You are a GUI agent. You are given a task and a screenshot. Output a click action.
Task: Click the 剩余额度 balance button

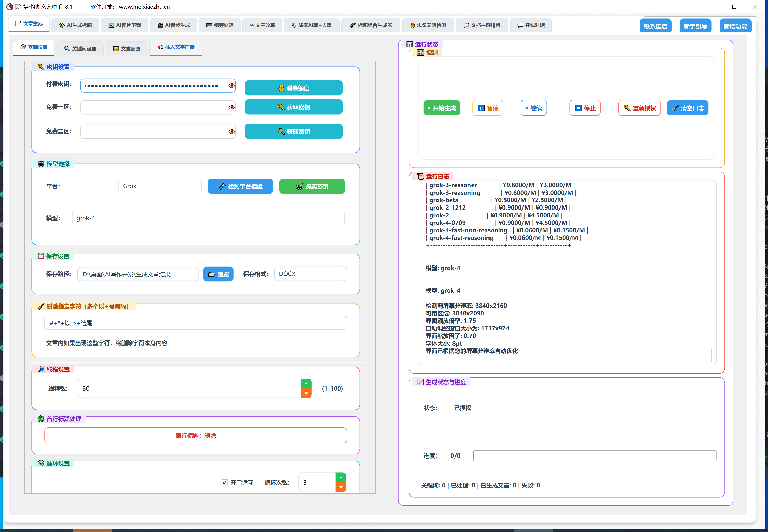click(293, 88)
